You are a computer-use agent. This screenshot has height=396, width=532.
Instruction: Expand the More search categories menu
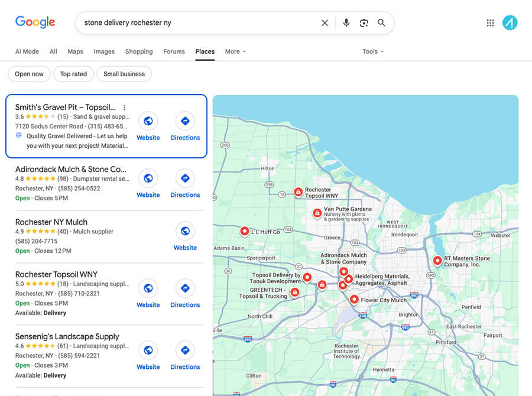(x=234, y=51)
